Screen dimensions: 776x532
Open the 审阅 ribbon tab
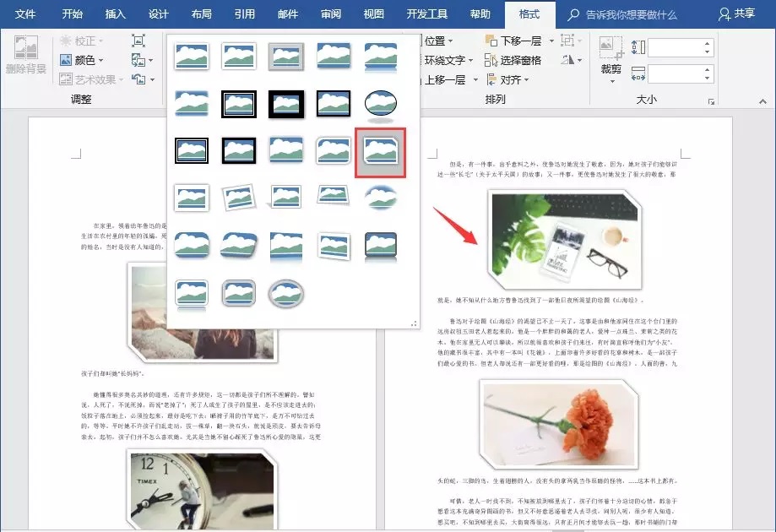point(331,14)
